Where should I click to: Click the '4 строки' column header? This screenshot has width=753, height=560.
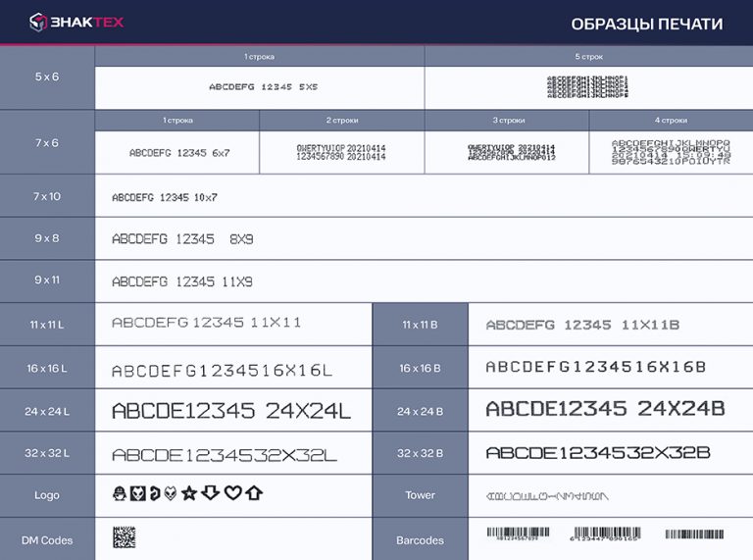pos(671,120)
